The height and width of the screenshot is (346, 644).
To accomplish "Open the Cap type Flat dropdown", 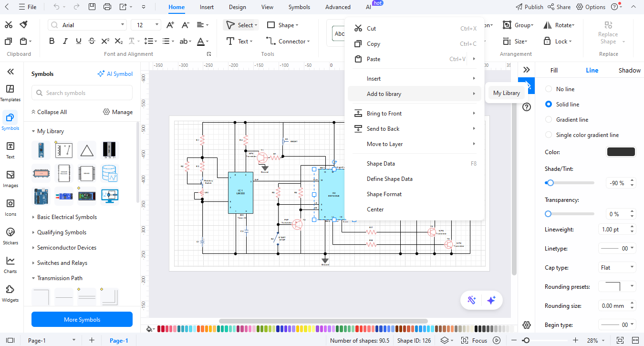I will pyautogui.click(x=617, y=268).
